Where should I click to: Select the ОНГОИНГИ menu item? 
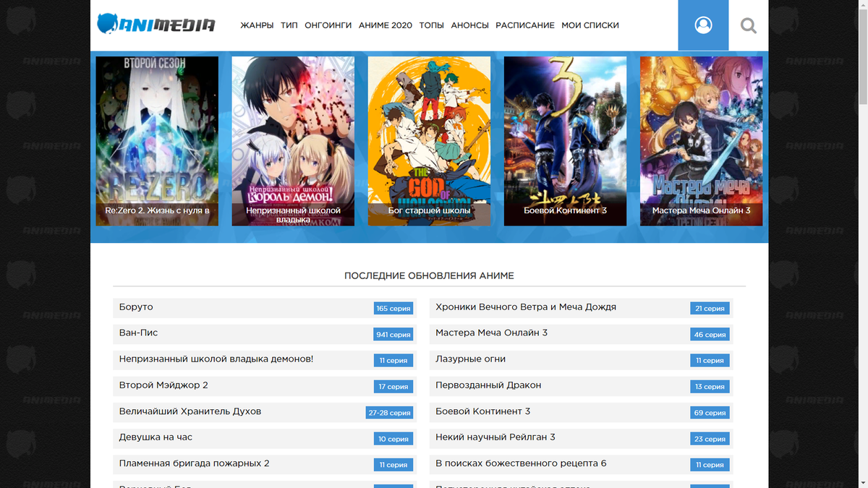click(326, 25)
